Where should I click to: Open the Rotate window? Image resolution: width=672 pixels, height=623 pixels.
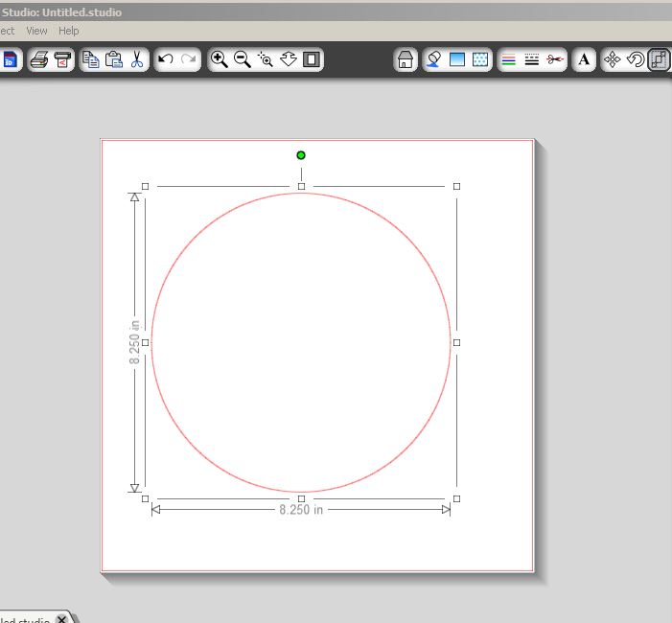coord(636,59)
